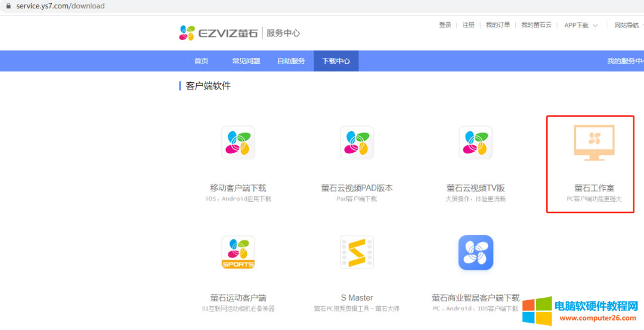
Task: Click the S1互联网运动相机必备神器 subtitle
Action: click(x=238, y=309)
